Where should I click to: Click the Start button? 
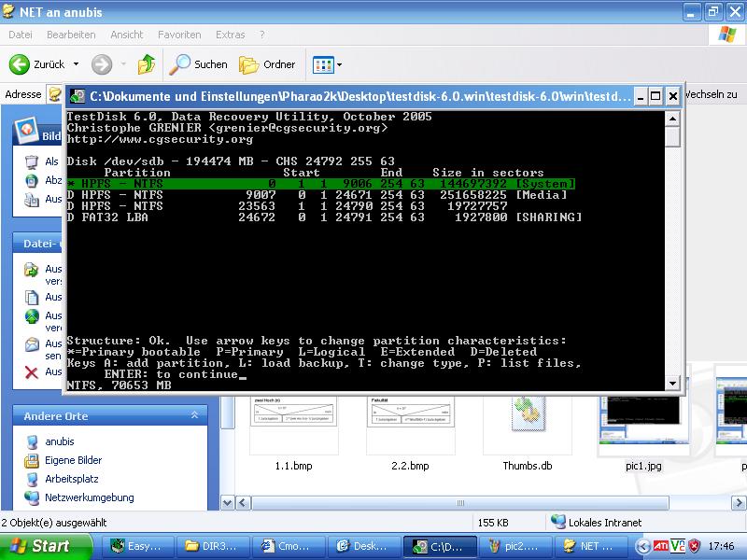point(46,546)
